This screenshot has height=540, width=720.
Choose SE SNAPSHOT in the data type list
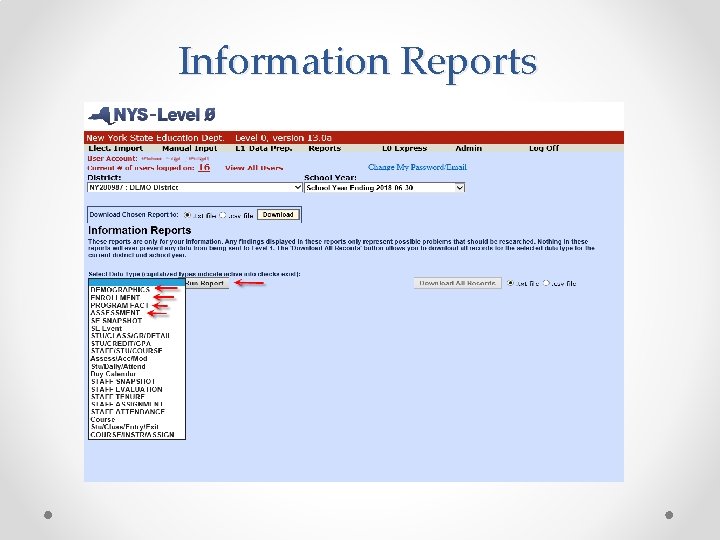tap(117, 321)
